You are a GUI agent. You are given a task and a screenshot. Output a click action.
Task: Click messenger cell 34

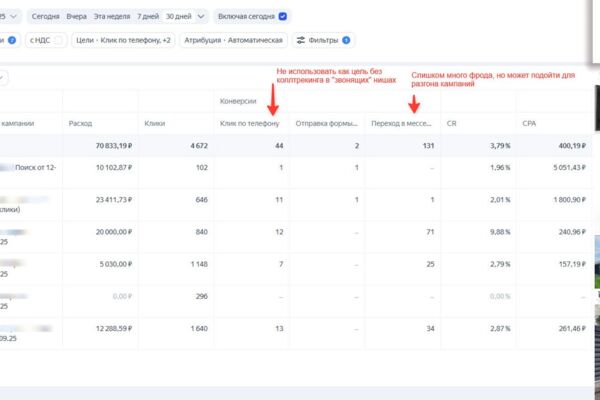tap(430, 328)
